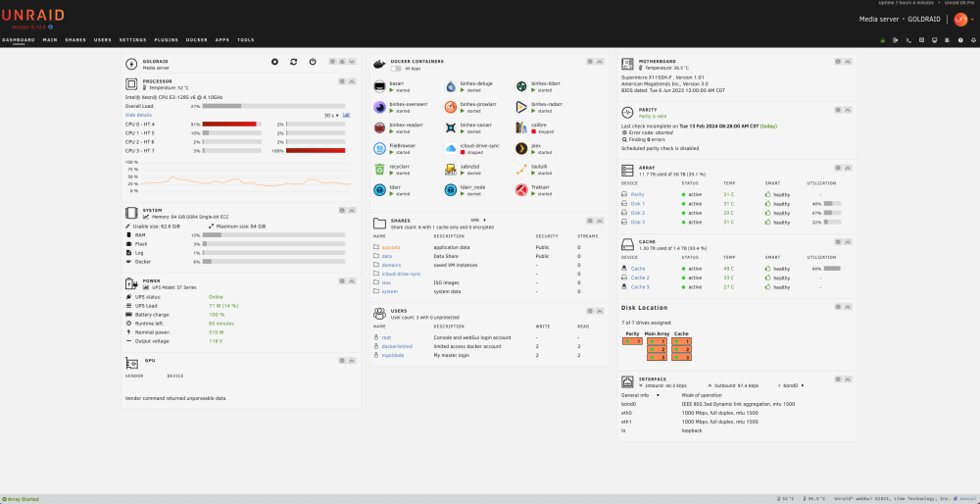Collapse the Processor section
Viewport: 980px width, 504px height.
click(352, 81)
